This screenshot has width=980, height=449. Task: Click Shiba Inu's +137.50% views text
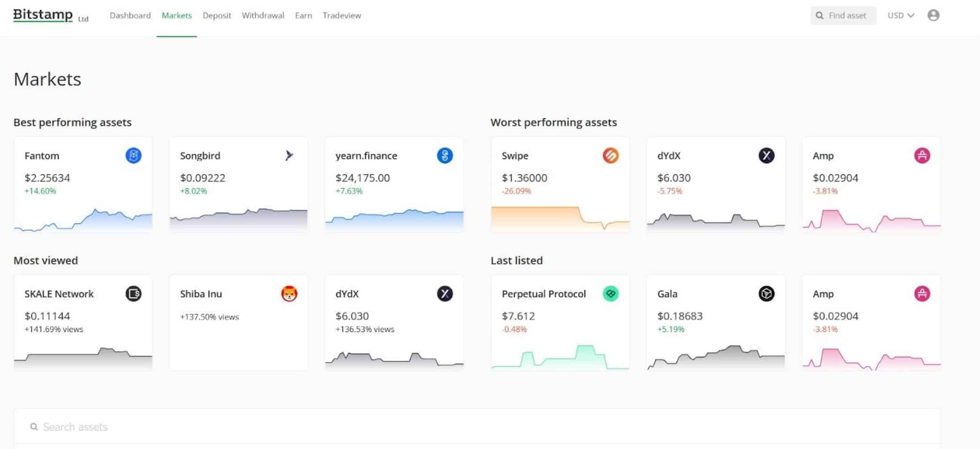pos(210,317)
